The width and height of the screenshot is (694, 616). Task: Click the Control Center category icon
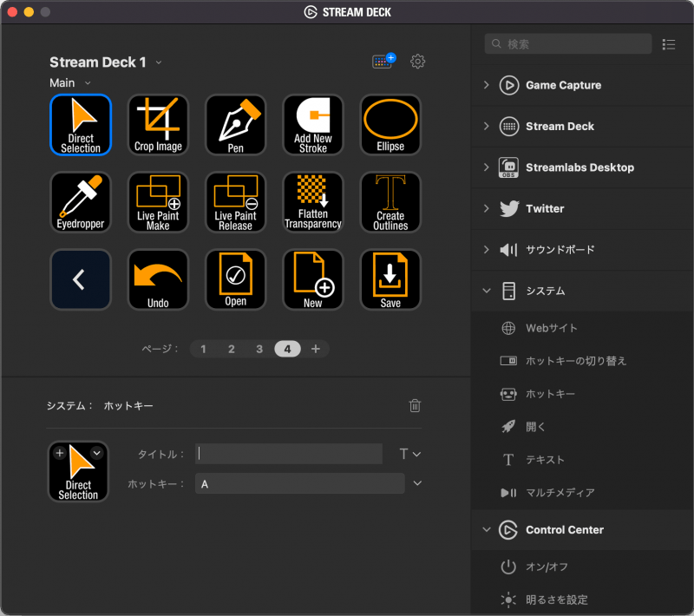(x=508, y=530)
